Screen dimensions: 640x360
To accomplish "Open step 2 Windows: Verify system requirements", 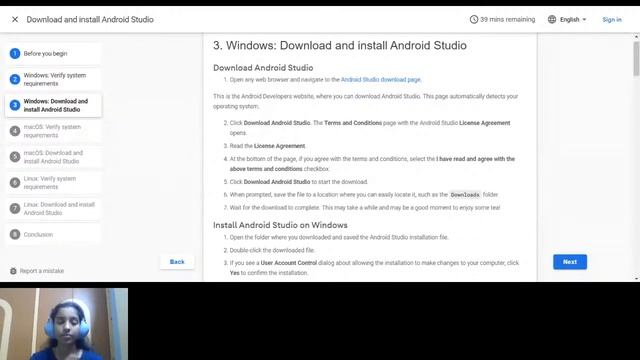I will [x=53, y=79].
